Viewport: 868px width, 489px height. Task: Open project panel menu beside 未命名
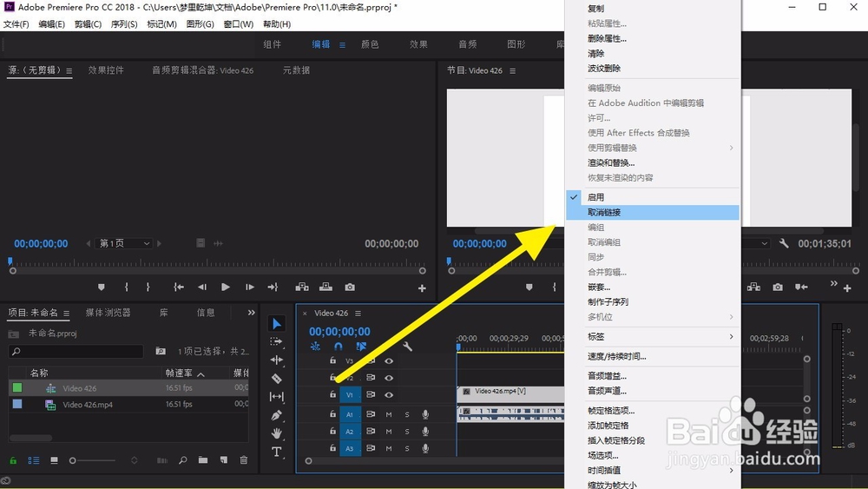coord(67,314)
